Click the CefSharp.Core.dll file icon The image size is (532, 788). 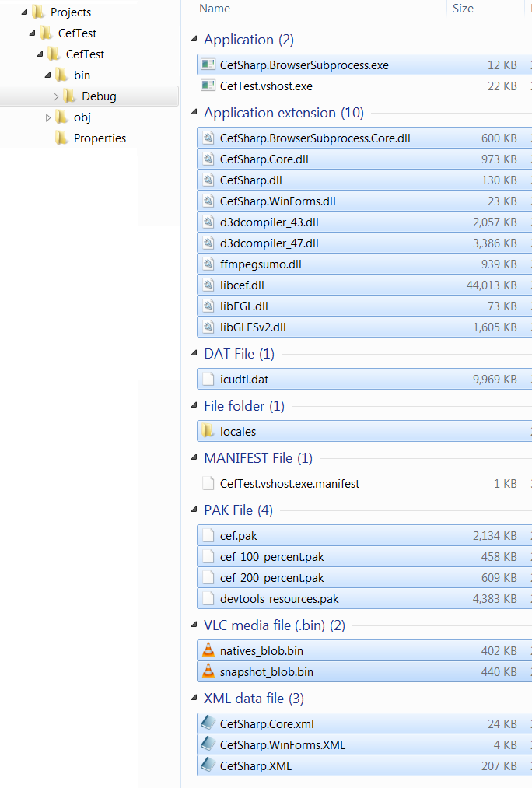tap(208, 159)
